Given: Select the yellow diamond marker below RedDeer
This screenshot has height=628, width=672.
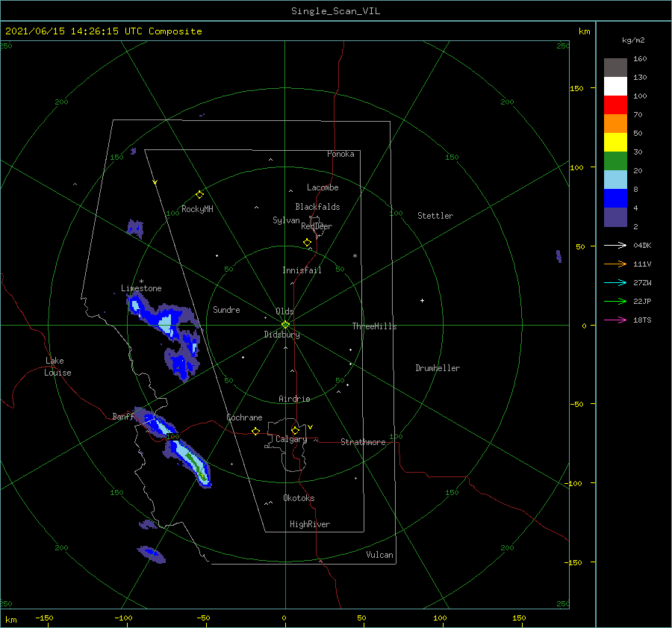Looking at the screenshot, I should coord(307,243).
